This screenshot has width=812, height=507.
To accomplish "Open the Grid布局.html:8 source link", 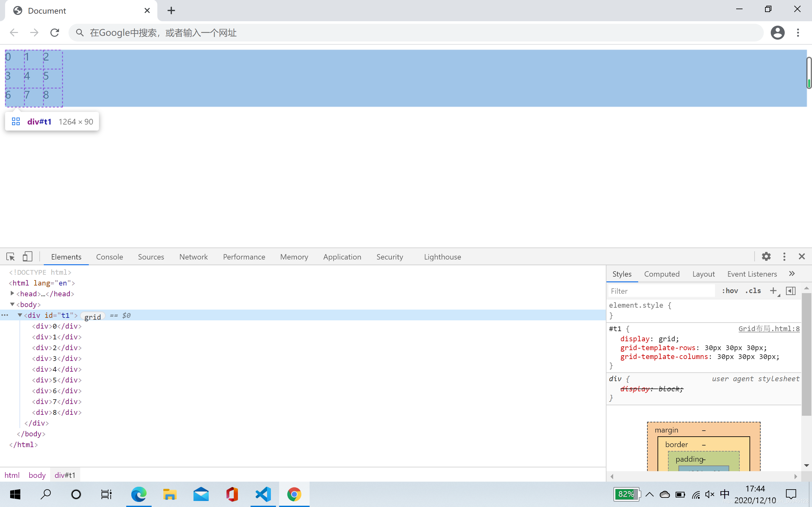I will pyautogui.click(x=769, y=329).
